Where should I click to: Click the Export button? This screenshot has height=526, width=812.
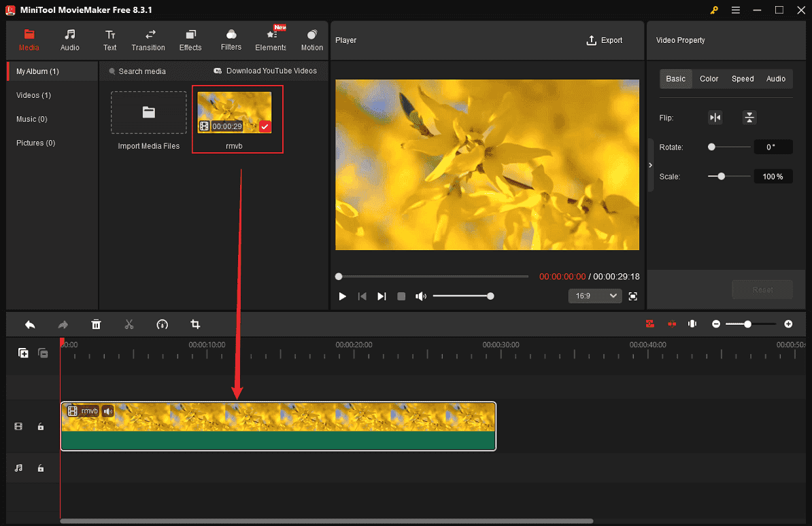tap(604, 40)
